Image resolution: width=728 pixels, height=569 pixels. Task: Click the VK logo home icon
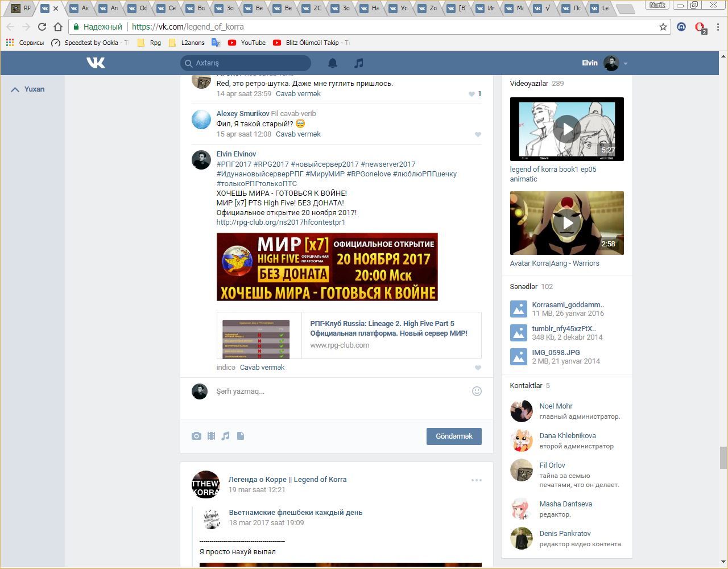(x=96, y=63)
